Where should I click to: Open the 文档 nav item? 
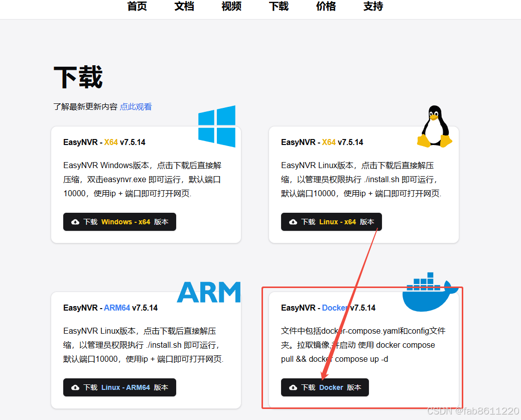pyautogui.click(x=184, y=7)
